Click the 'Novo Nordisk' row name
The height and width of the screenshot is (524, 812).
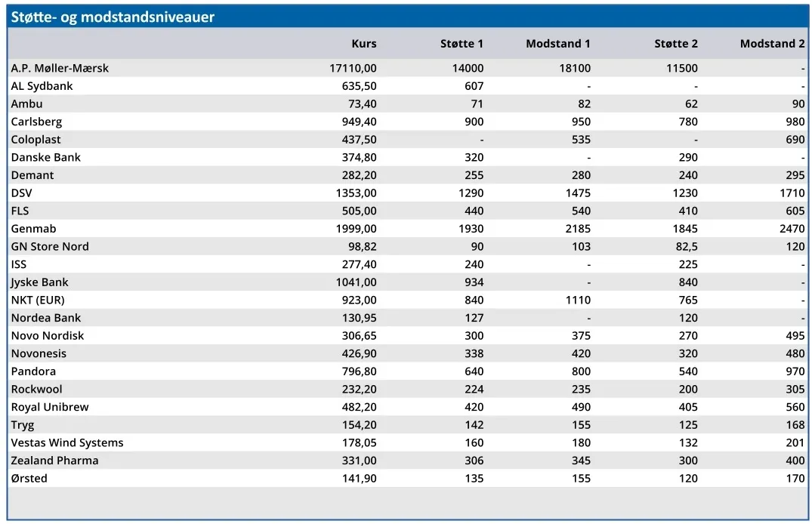[47, 335]
